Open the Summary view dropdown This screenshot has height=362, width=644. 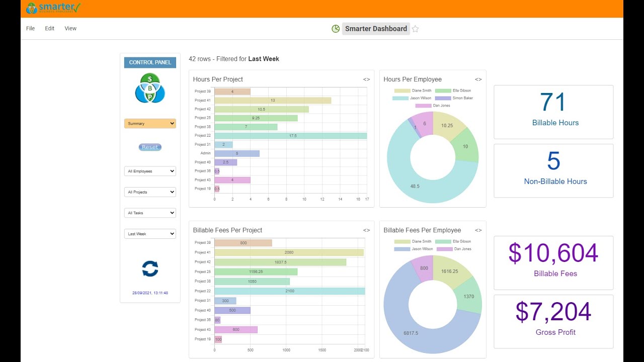[150, 123]
